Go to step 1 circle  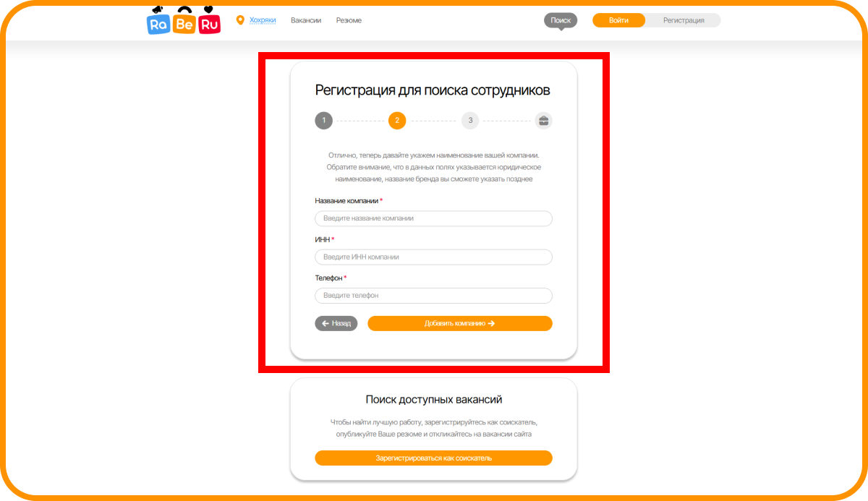pos(323,121)
